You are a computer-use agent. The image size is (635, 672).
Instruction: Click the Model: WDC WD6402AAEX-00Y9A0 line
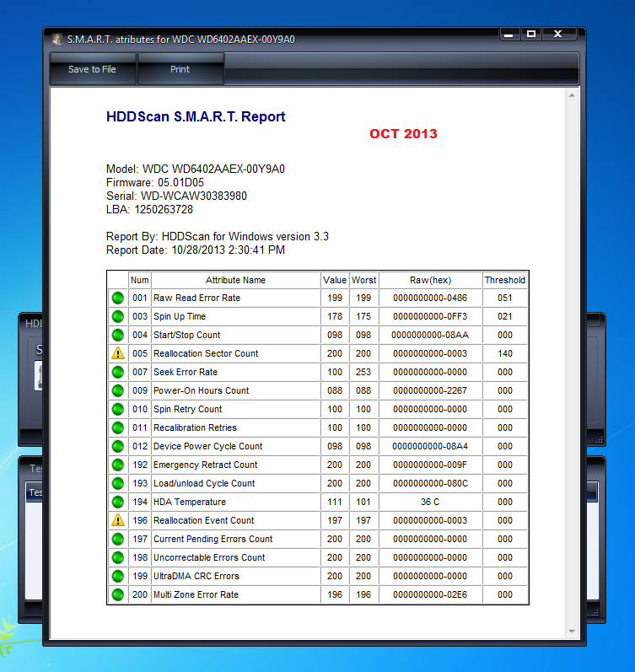[196, 169]
